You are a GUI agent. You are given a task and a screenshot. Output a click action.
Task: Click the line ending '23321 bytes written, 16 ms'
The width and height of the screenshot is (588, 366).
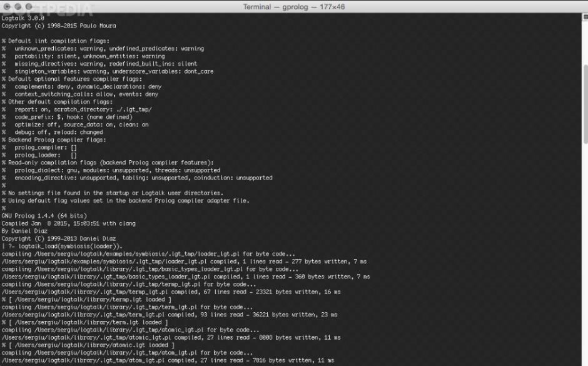click(x=171, y=292)
